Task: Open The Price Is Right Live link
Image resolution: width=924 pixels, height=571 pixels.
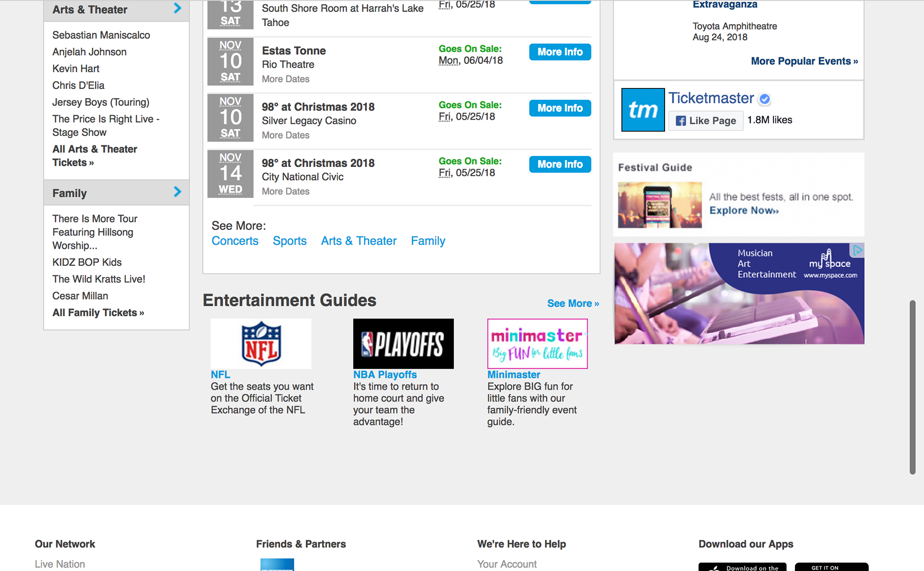Action: 106,126
